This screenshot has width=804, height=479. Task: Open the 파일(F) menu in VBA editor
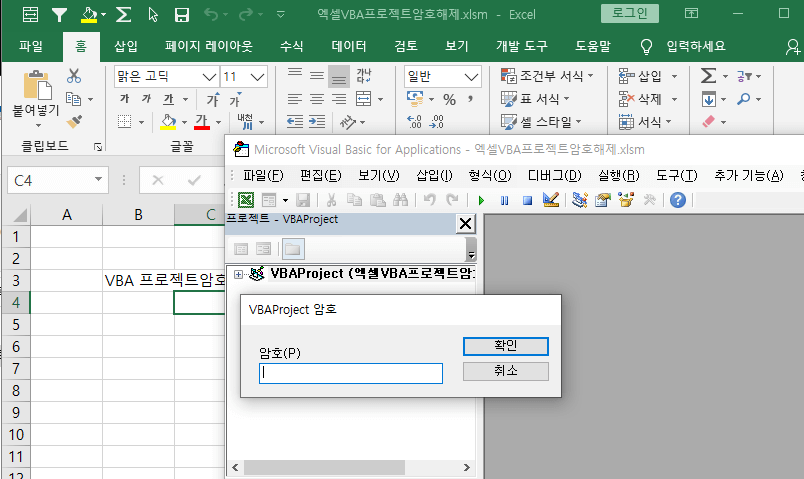pyautogui.click(x=263, y=176)
